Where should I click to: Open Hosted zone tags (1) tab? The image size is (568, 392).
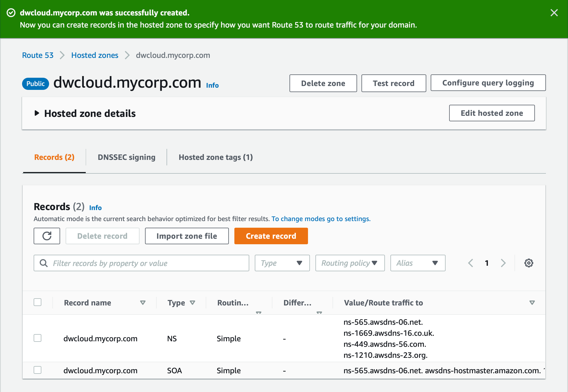tap(216, 157)
